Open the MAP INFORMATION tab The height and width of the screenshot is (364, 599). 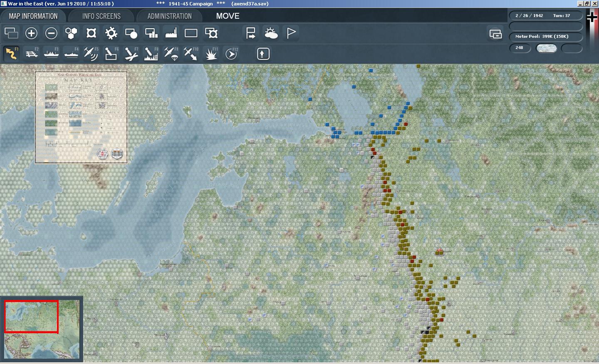(33, 16)
